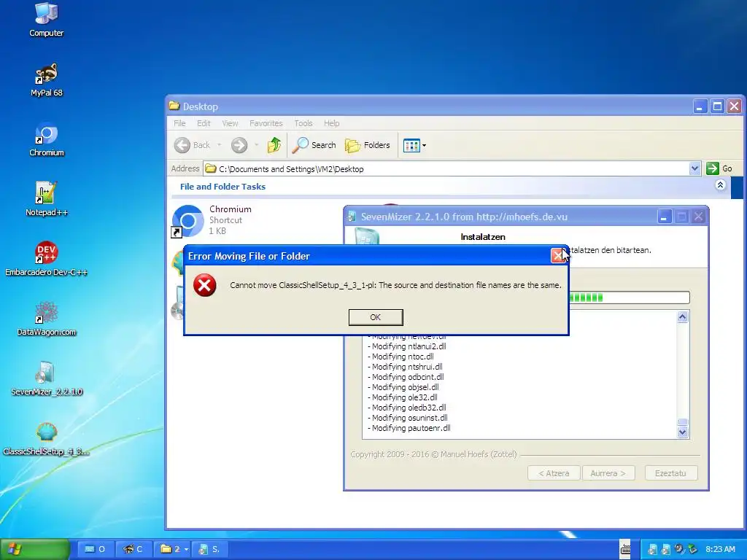Image resolution: width=747 pixels, height=560 pixels.
Task: Click the Go button beside address bar
Action: (x=719, y=168)
